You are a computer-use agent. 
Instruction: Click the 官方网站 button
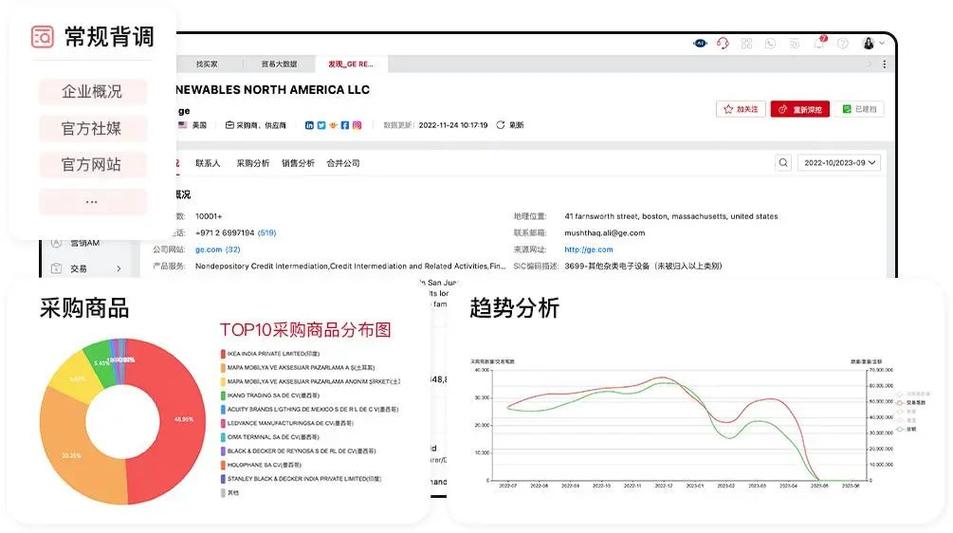pyautogui.click(x=92, y=165)
